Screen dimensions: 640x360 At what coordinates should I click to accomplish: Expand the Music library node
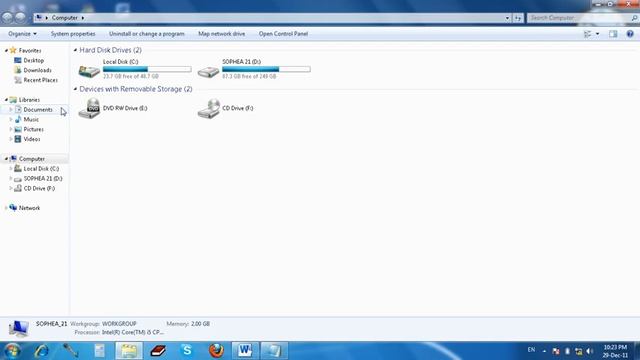11,119
